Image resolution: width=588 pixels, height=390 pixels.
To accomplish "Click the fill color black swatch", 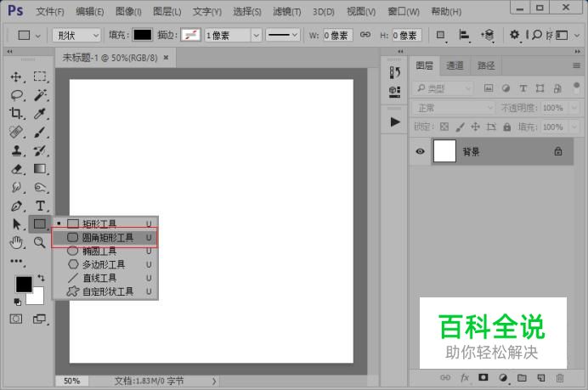I will pos(143,35).
